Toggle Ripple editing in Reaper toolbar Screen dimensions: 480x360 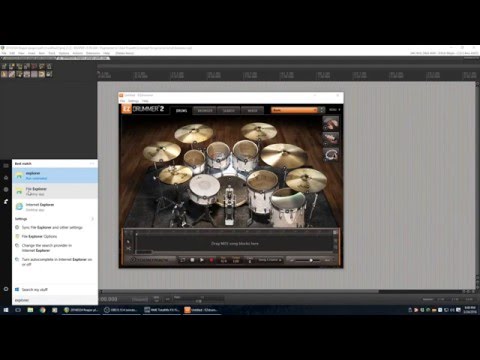click(19, 74)
